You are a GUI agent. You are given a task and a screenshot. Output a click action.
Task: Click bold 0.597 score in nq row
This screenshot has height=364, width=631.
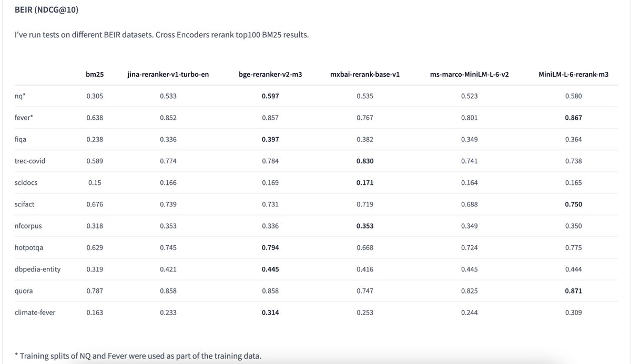(270, 96)
